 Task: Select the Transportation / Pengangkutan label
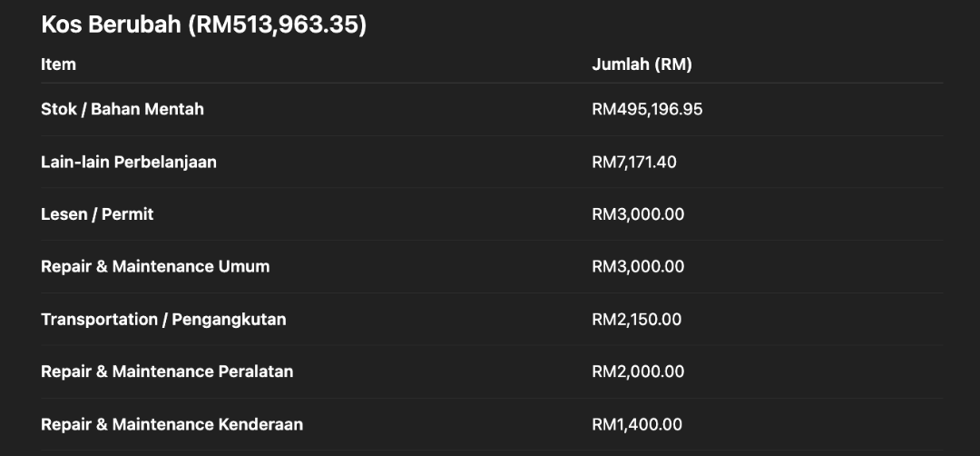coord(163,320)
